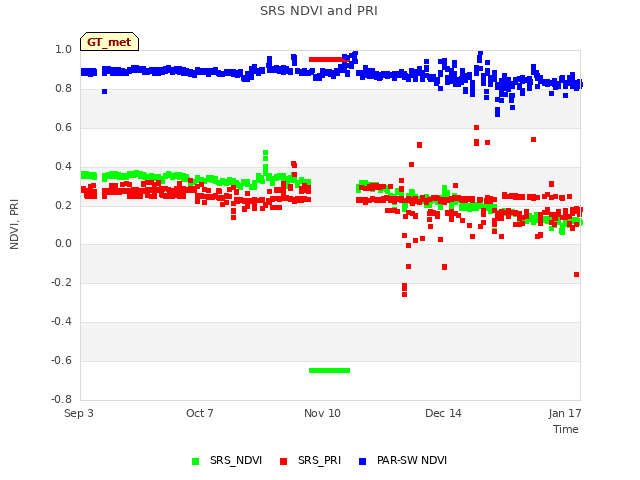
Task: Click the isolated blue point near 0.78 in September
Action: (104, 91)
